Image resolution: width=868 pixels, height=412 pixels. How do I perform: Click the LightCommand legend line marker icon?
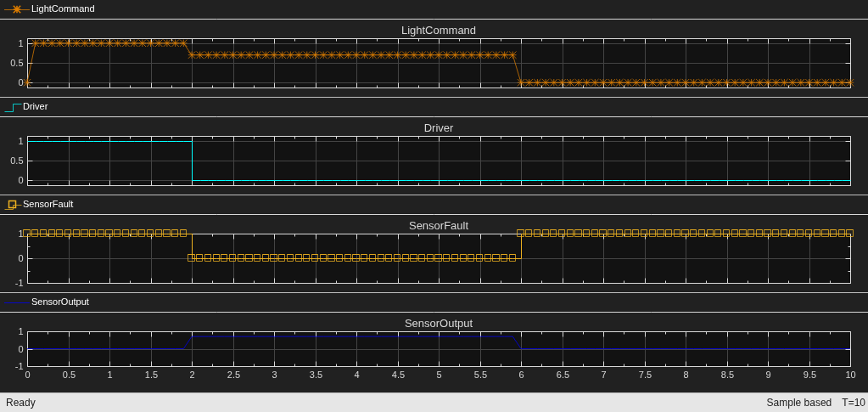point(17,8)
